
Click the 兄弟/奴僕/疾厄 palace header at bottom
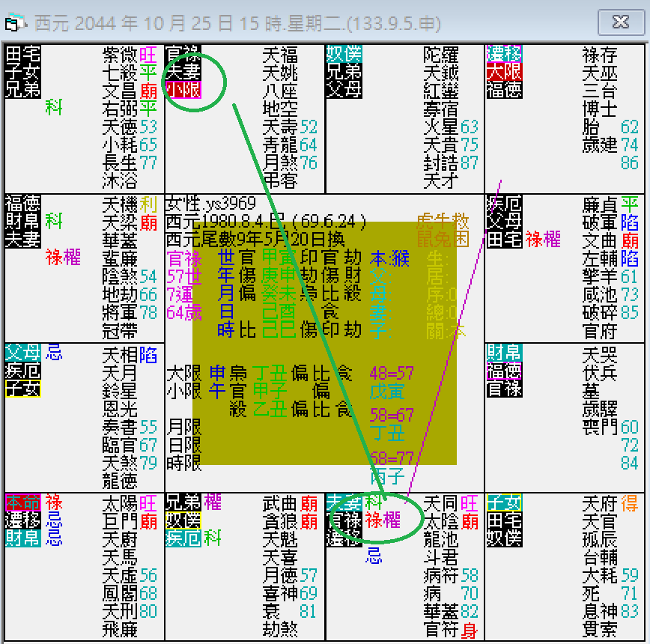183,520
